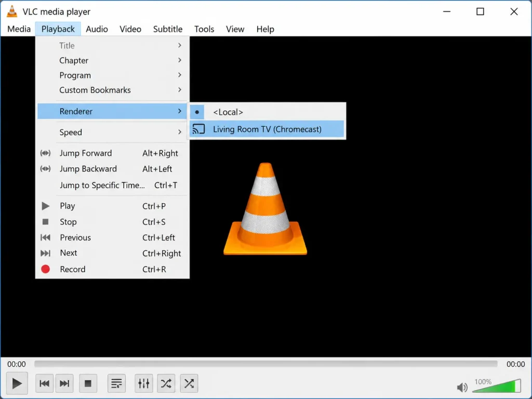Toggle the playlist view button
This screenshot has height=399, width=532.
tap(116, 383)
